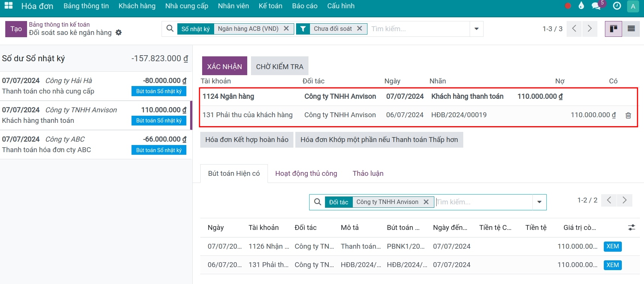Open Nhà cung cấp menu
This screenshot has height=284, width=644.
[187, 6]
